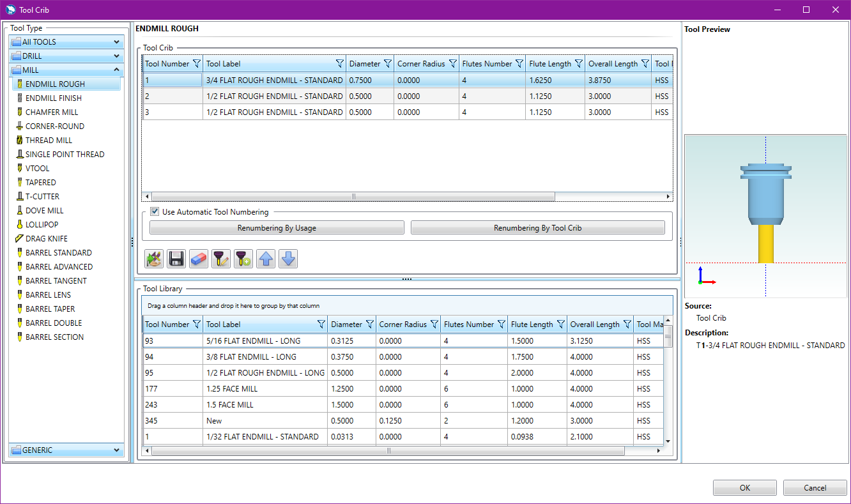Click the eraser icon to delete tool

[199, 259]
